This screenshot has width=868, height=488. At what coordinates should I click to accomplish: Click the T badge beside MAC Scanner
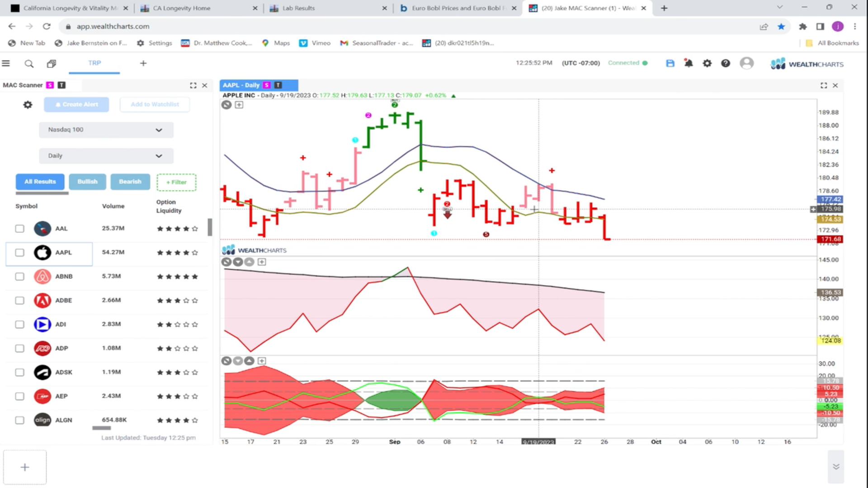[x=61, y=85]
